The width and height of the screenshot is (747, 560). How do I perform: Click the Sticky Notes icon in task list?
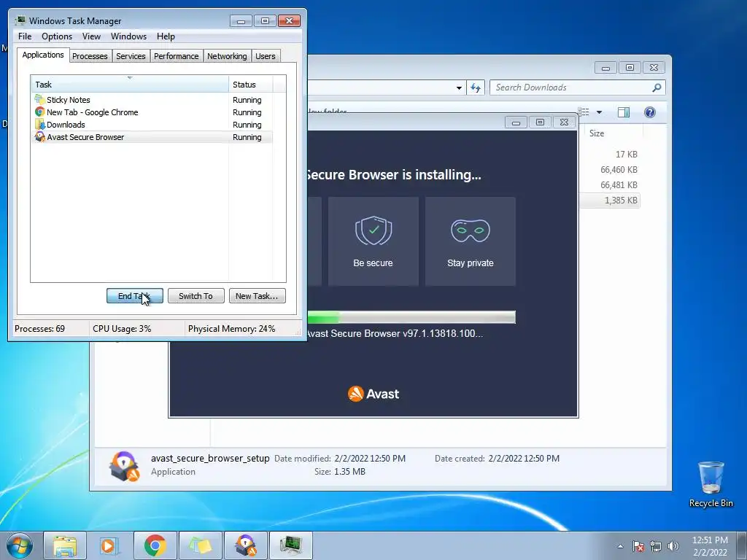point(39,99)
